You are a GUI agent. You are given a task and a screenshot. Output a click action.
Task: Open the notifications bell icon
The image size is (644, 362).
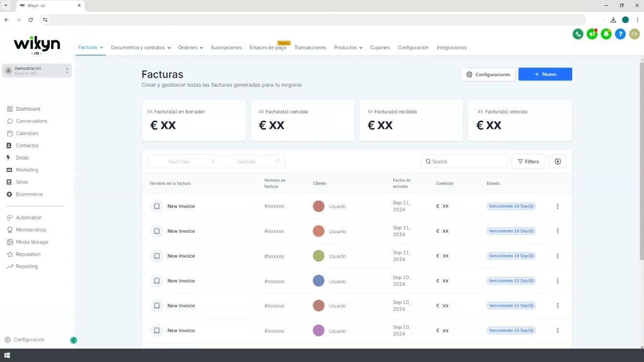pyautogui.click(x=606, y=34)
